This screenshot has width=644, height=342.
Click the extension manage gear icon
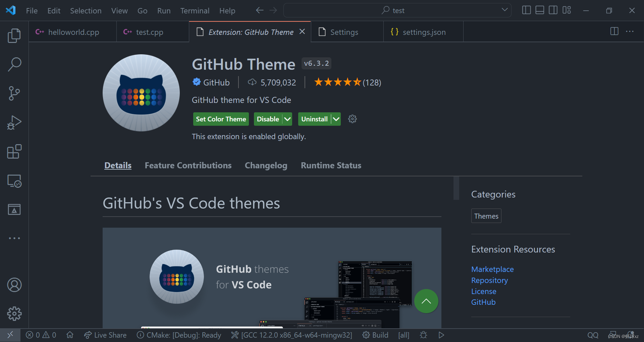point(352,119)
